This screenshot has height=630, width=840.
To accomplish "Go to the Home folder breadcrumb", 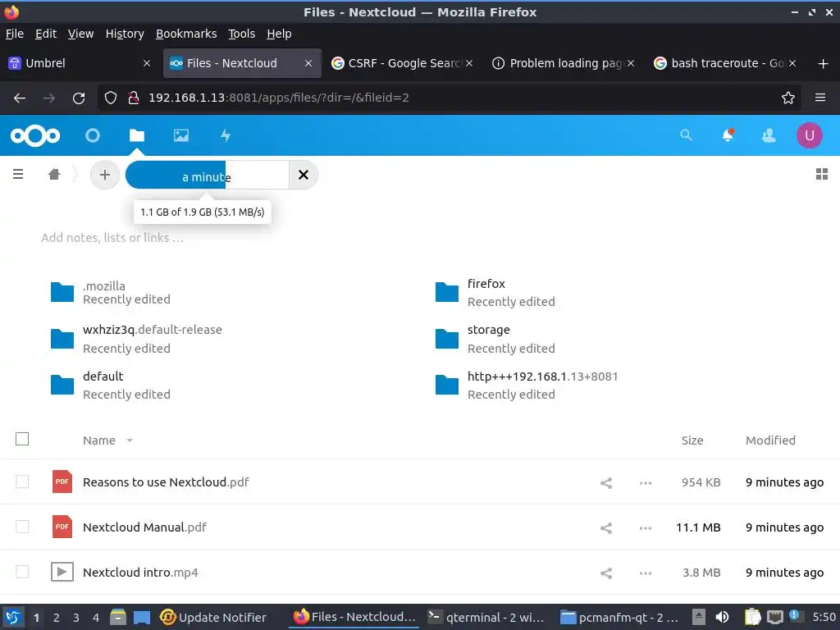I will pyautogui.click(x=53, y=174).
